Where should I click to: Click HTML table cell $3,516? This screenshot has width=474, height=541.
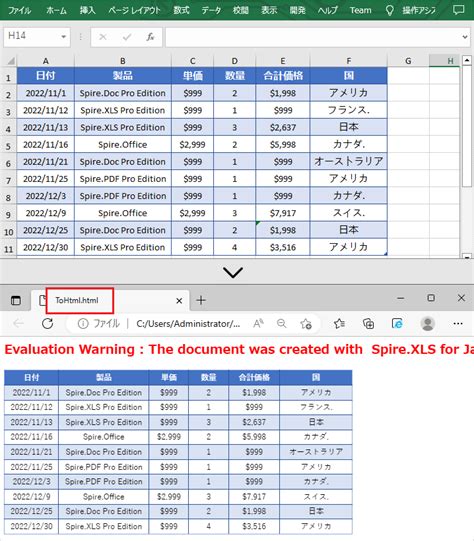(x=254, y=527)
